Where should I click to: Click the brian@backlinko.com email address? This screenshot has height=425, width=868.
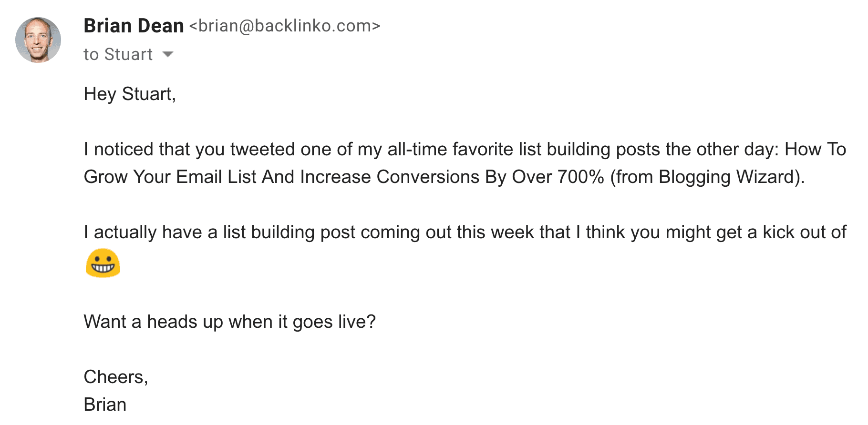coord(285,26)
